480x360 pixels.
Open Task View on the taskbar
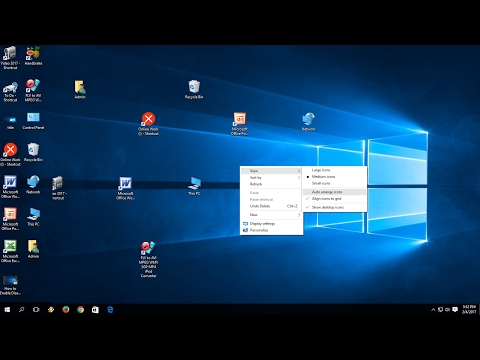pyautogui.click(x=36, y=310)
